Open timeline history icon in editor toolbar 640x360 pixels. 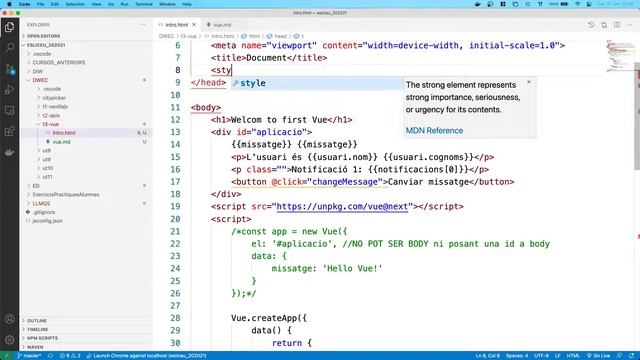click(591, 25)
